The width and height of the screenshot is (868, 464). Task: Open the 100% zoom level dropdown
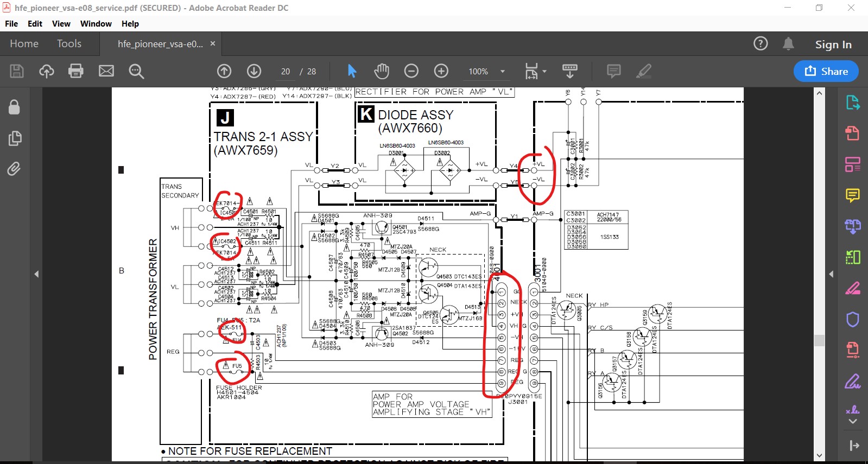tap(503, 72)
